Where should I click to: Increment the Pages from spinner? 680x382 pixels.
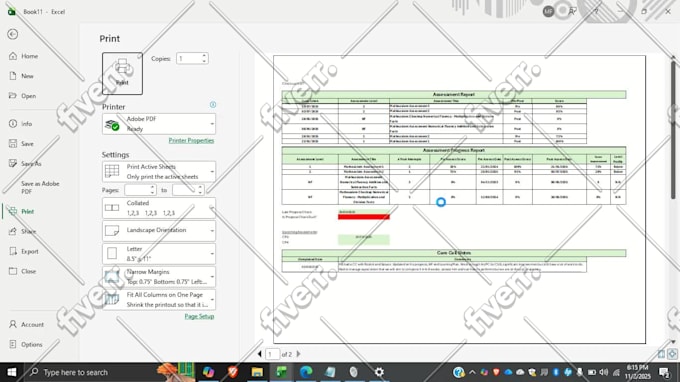[153, 187]
